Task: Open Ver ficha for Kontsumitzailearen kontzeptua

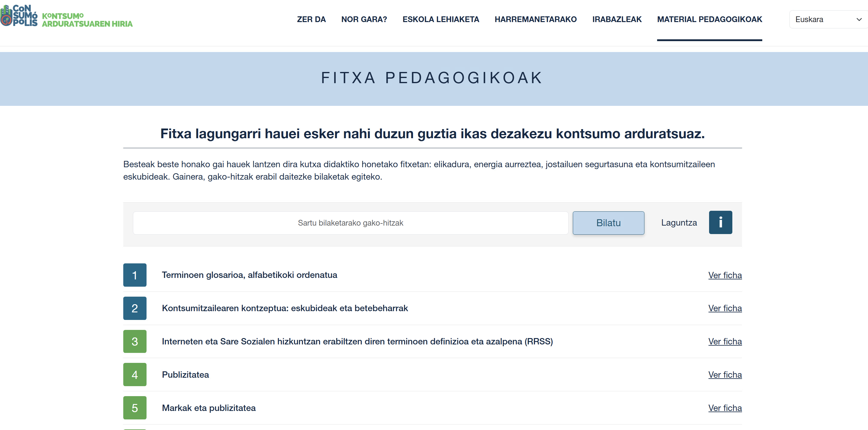Action: (x=725, y=308)
